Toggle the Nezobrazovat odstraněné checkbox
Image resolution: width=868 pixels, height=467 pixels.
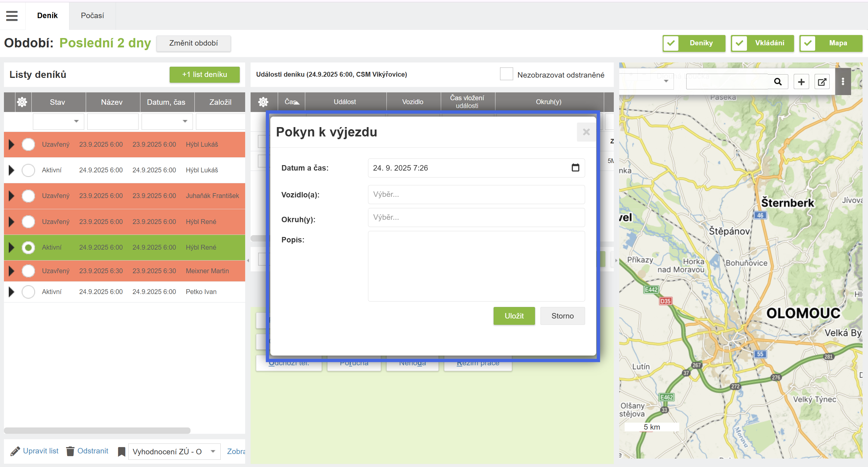point(506,74)
